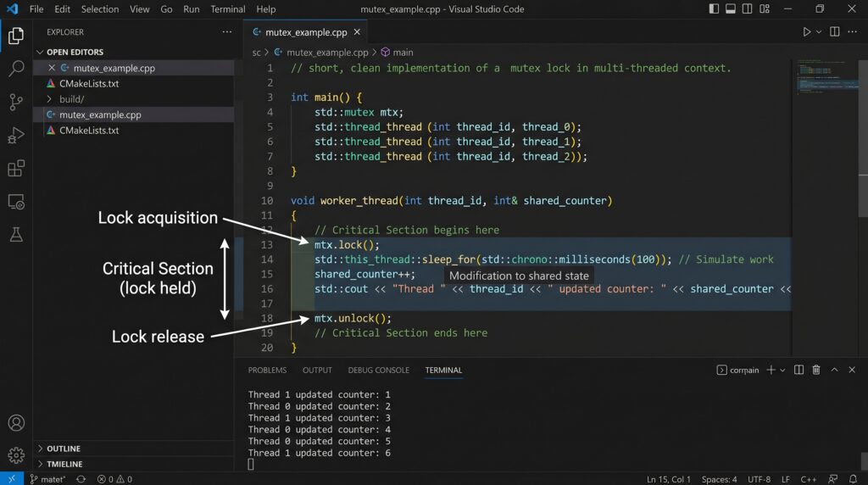This screenshot has height=485, width=868.
Task: Kill the terminal with trash icon
Action: 816,370
